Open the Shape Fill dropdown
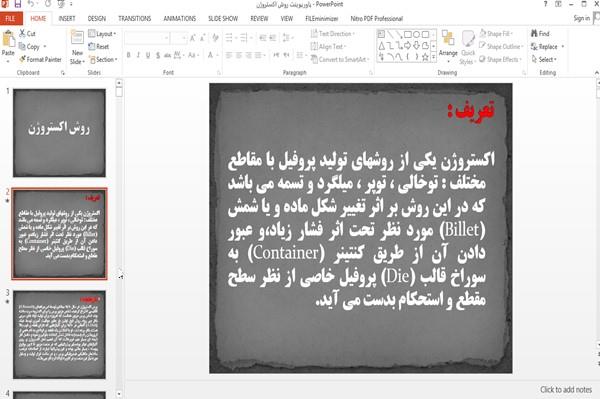The width and height of the screenshot is (600, 399). tap(496, 34)
